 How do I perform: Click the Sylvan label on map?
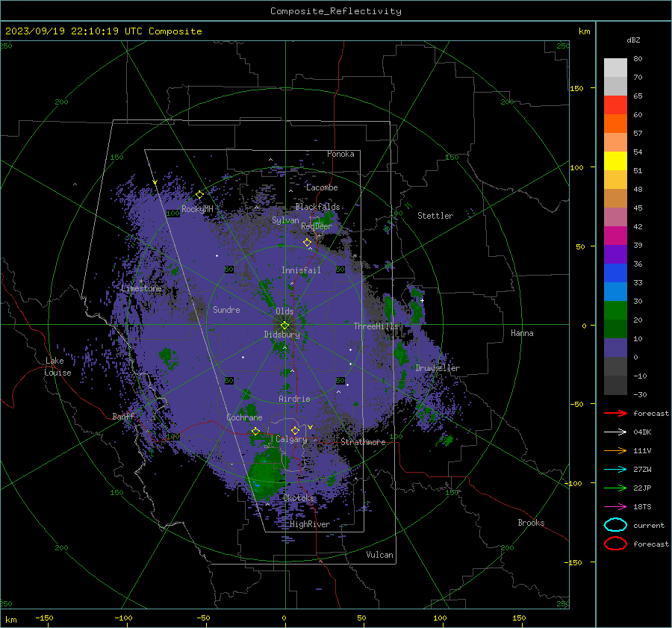[285, 220]
